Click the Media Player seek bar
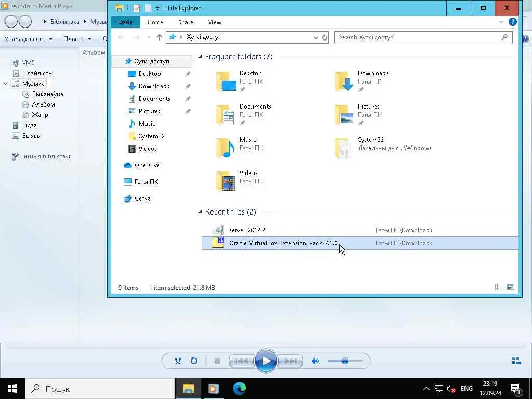The width and height of the screenshot is (532, 399). click(265, 345)
